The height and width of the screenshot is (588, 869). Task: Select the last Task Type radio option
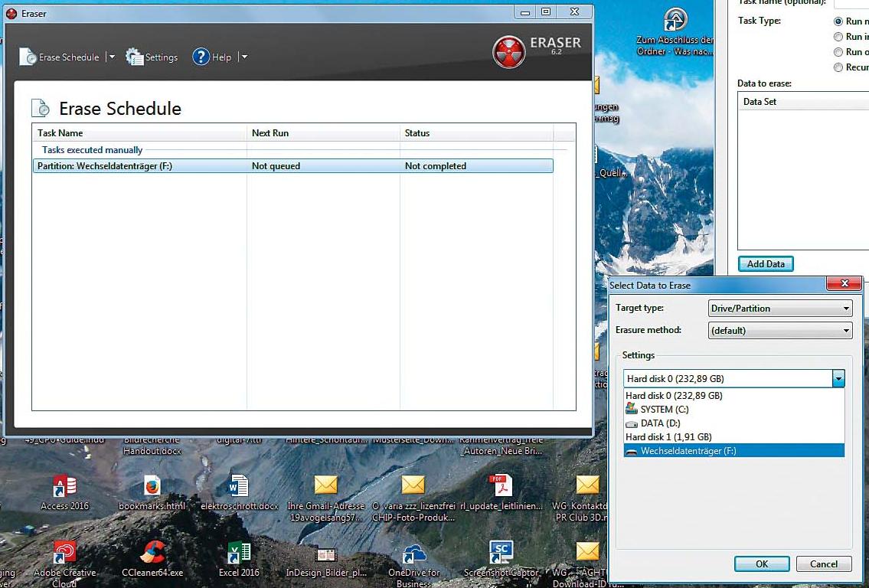[838, 67]
